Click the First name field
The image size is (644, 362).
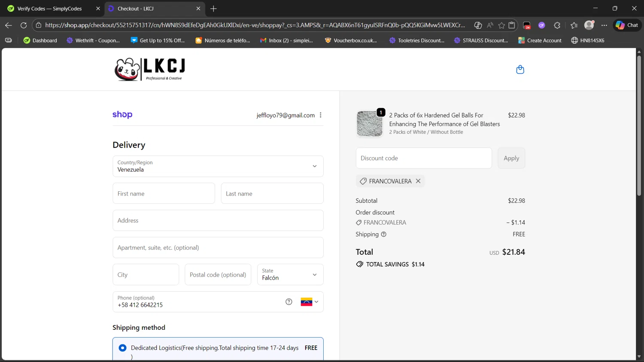164,193
